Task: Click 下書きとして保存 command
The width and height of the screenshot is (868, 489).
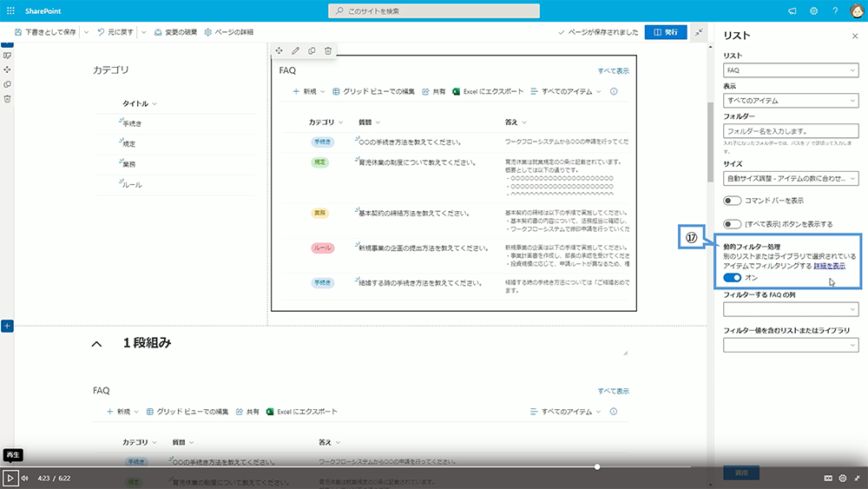Action: (x=45, y=33)
